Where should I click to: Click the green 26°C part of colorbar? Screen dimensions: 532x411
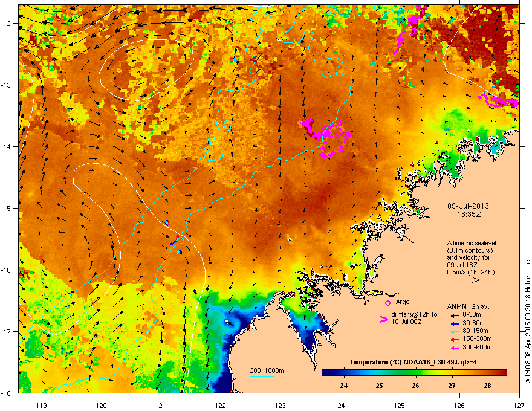415,372
